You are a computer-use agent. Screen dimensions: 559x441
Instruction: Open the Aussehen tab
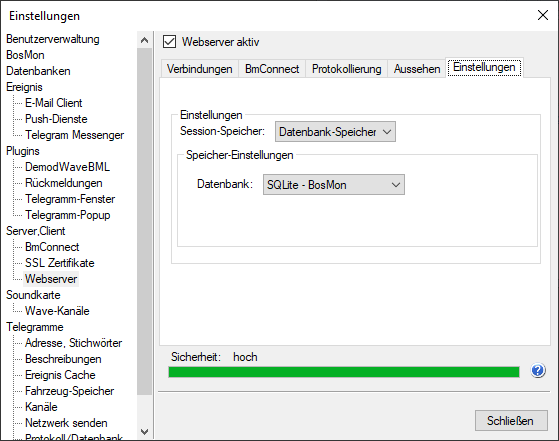[417, 69]
